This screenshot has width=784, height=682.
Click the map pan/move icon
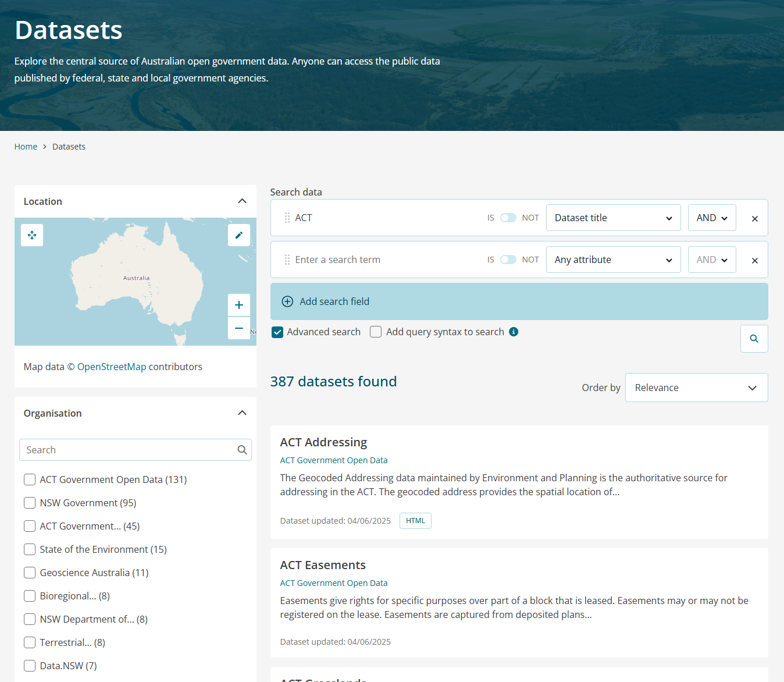(32, 235)
